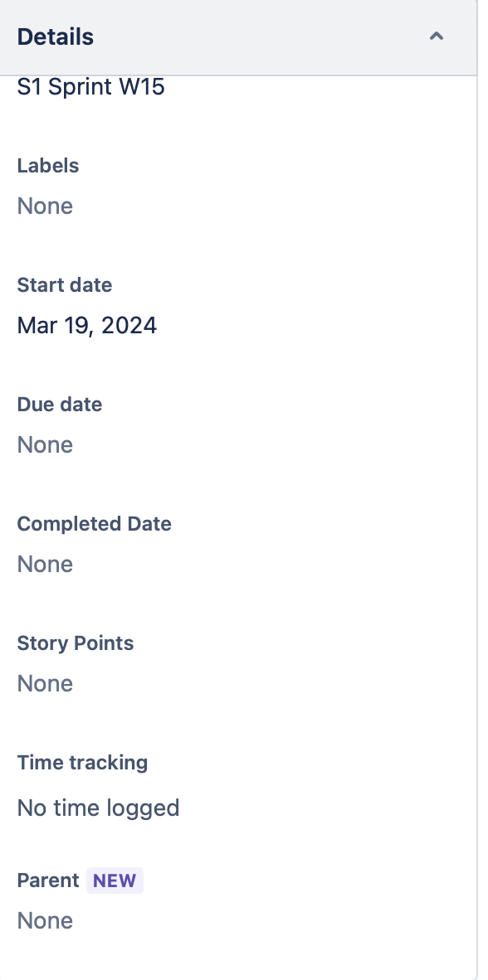
Task: Edit the Story Points value
Action: (45, 683)
